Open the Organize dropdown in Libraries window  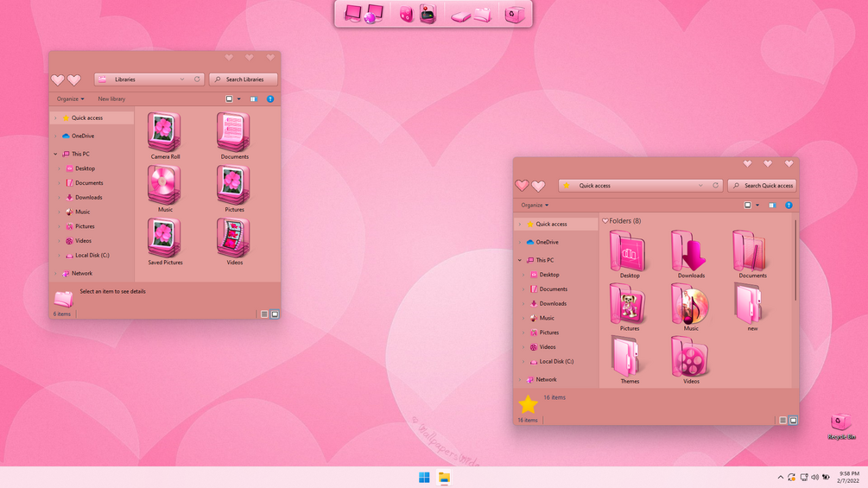pyautogui.click(x=70, y=99)
